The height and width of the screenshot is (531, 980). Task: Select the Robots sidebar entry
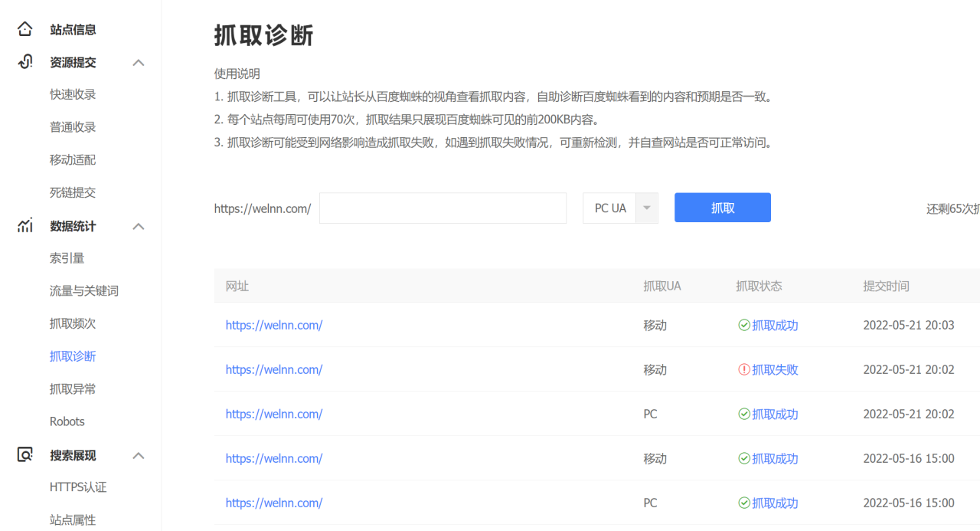tap(67, 421)
